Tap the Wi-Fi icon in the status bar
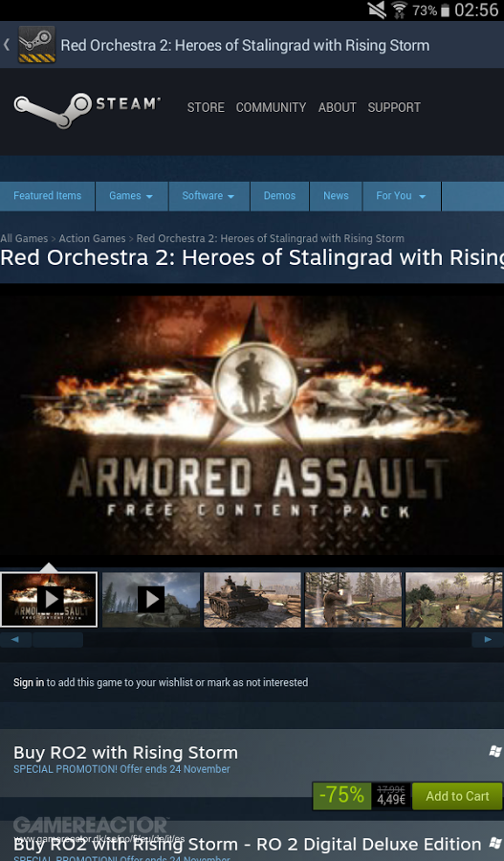This screenshot has height=861, width=504. point(399,10)
